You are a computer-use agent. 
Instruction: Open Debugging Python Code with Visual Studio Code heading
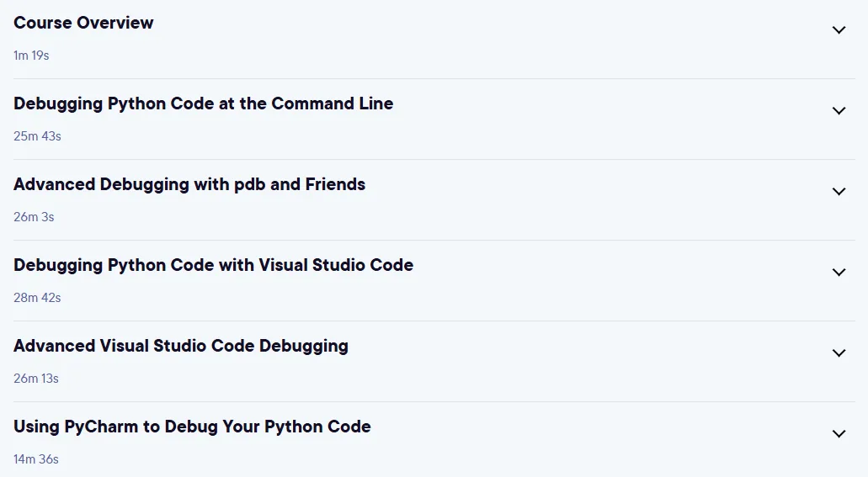point(213,266)
